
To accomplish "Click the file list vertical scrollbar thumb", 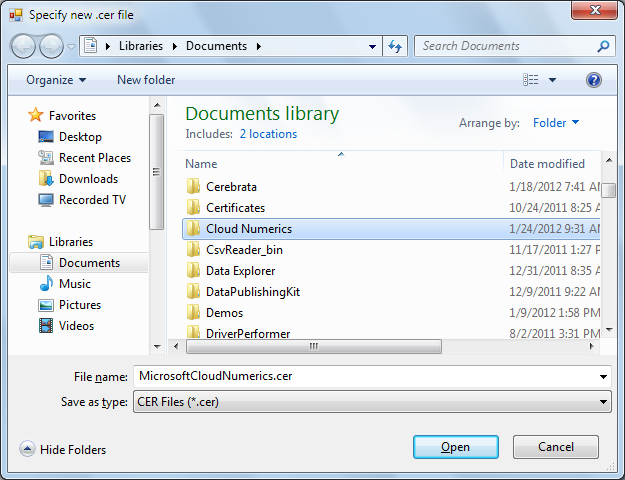I will coord(609,190).
